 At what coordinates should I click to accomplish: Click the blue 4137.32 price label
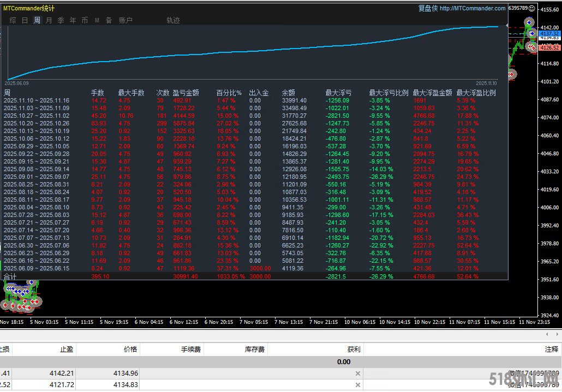point(549,34)
